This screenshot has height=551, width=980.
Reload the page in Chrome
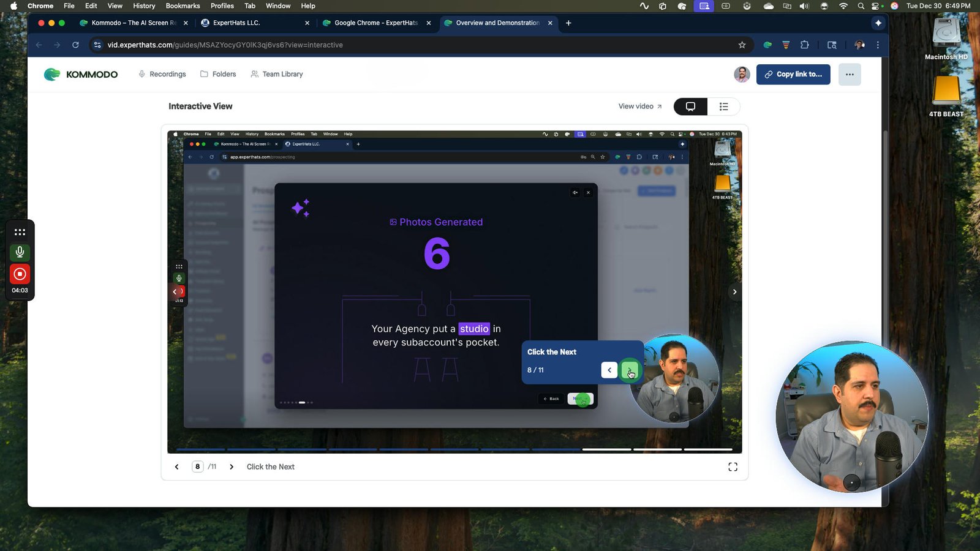[75, 45]
